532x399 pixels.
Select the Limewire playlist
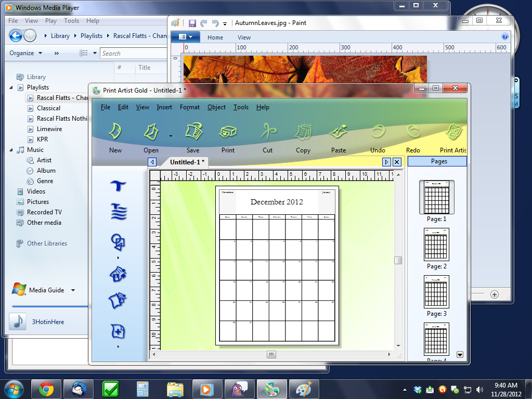click(49, 129)
